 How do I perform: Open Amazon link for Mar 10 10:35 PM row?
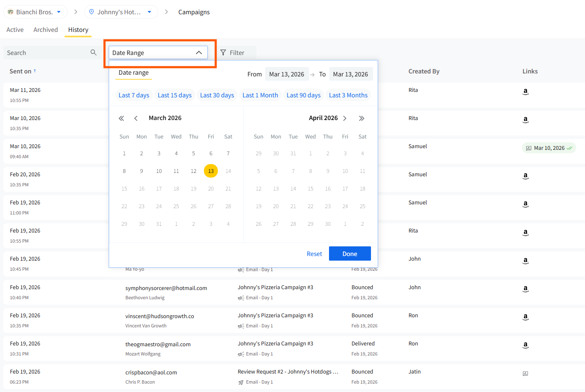525,120
